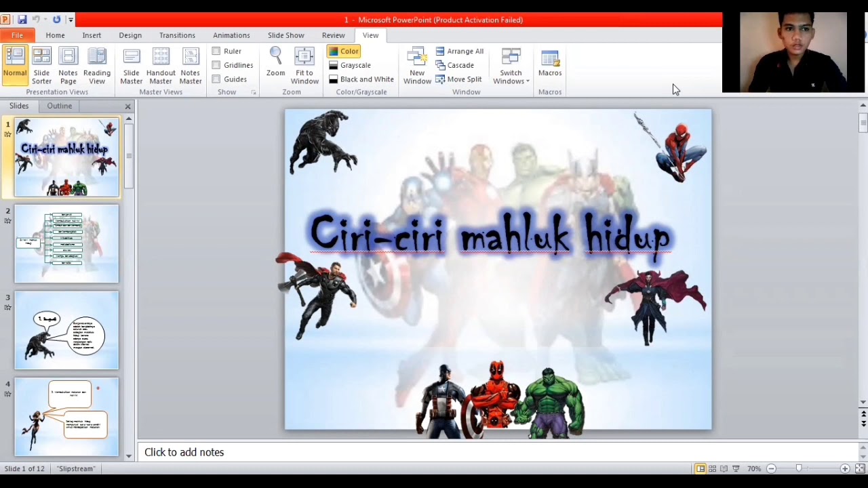Open the Review tab
868x488 pixels.
[333, 35]
